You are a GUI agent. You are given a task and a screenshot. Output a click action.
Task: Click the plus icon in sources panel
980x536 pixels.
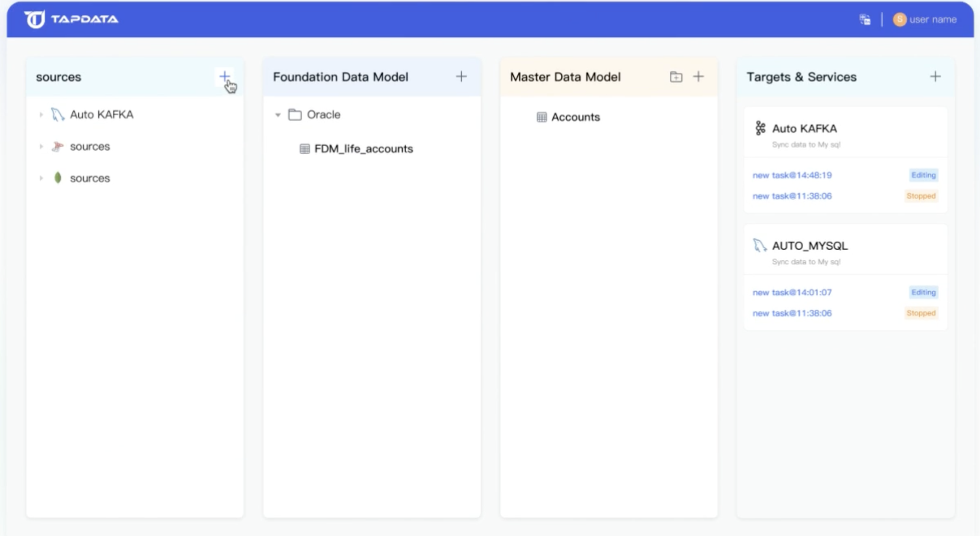[x=224, y=76]
